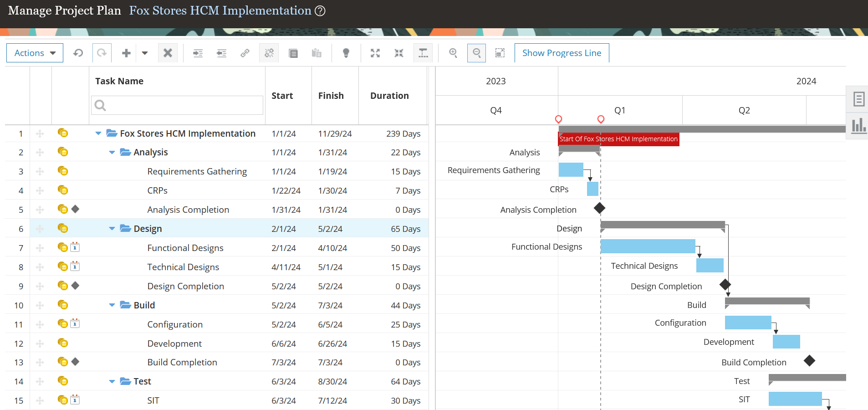Screen dimensions: 868x410
Task: Select the CRPs task name
Action: 158,190
